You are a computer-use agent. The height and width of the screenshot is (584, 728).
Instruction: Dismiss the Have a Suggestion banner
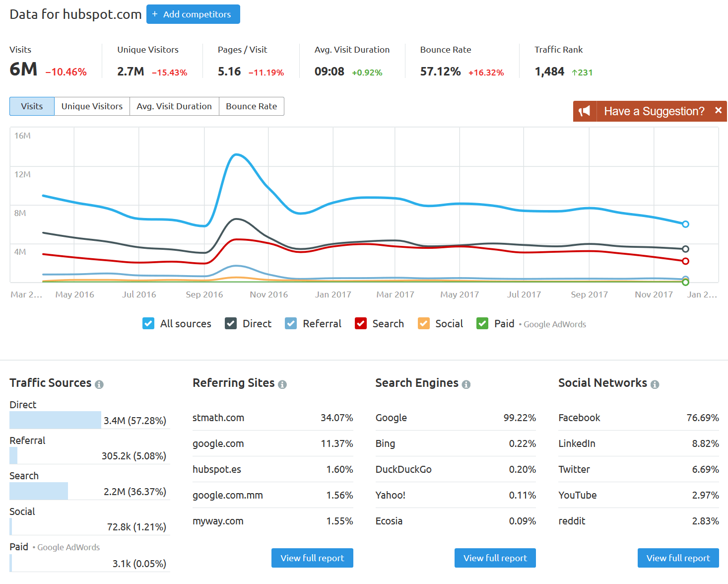click(718, 111)
